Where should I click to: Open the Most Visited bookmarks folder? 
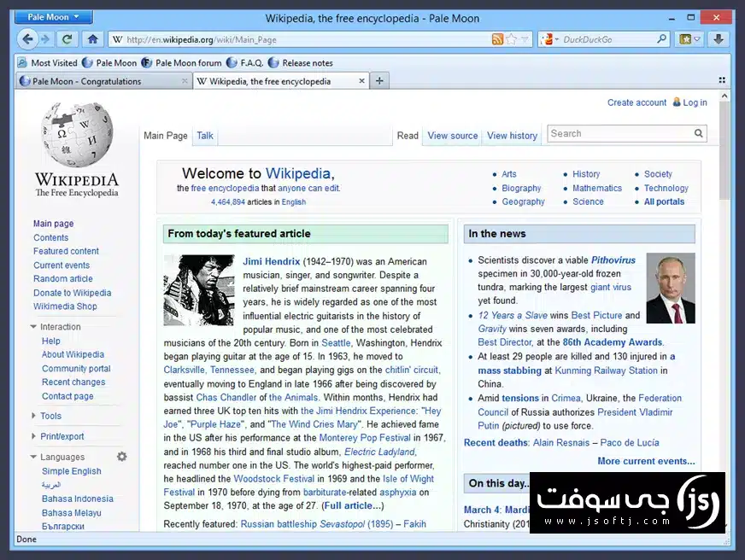click(x=48, y=62)
